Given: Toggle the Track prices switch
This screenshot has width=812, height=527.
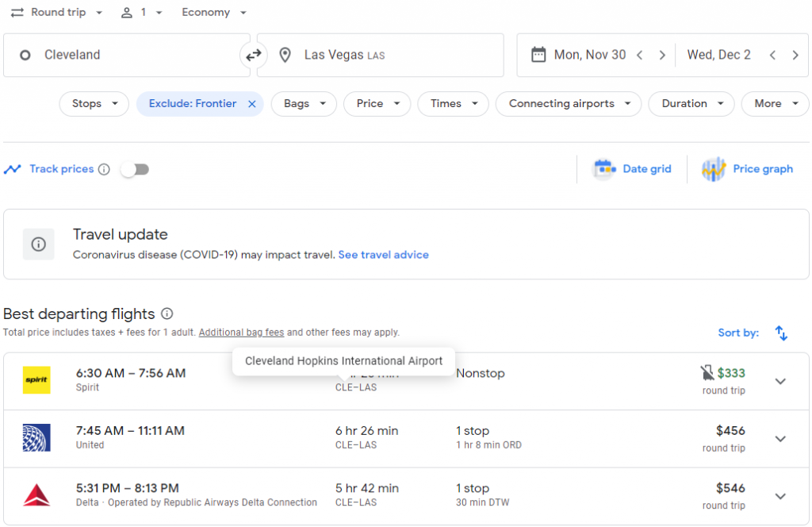Looking at the screenshot, I should (135, 169).
